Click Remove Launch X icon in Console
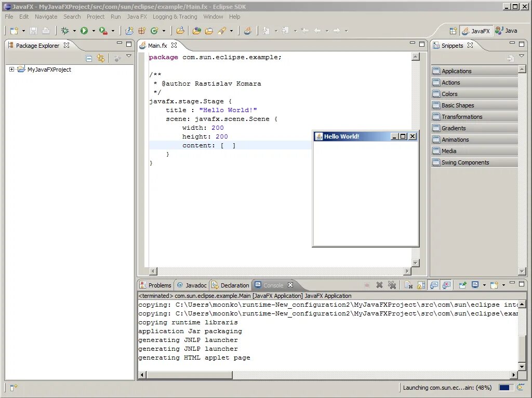 pyautogui.click(x=380, y=285)
